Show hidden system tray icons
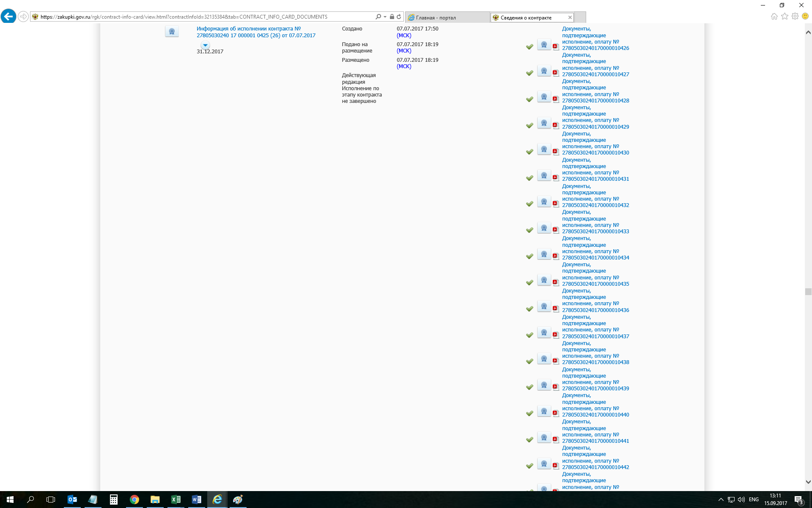The image size is (812, 508). pyautogui.click(x=721, y=500)
